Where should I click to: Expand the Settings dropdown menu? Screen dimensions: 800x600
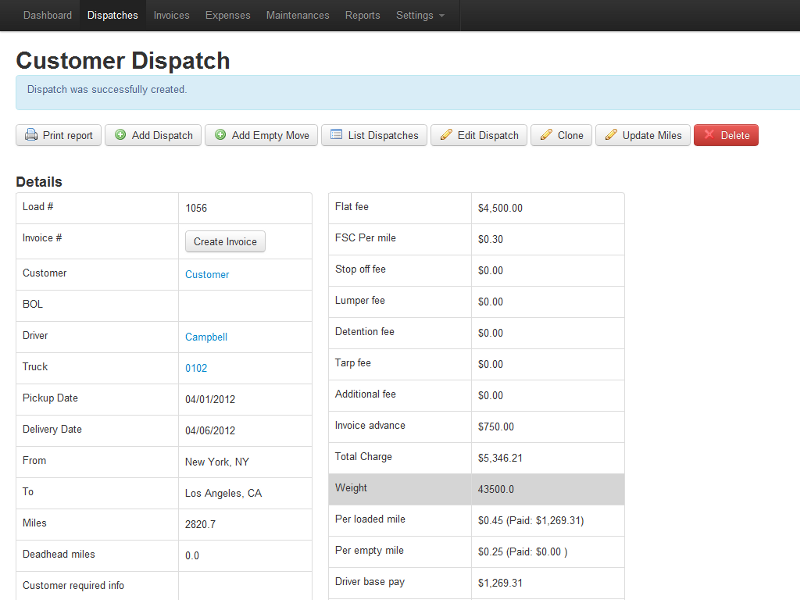pos(420,15)
